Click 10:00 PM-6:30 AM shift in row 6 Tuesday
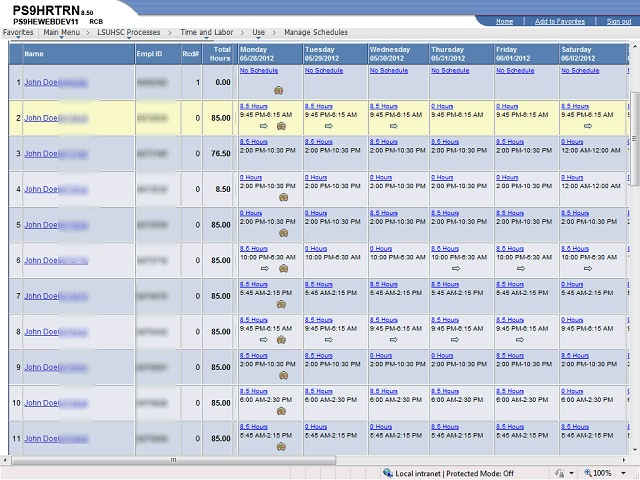This screenshot has width=640, height=480. point(333,257)
